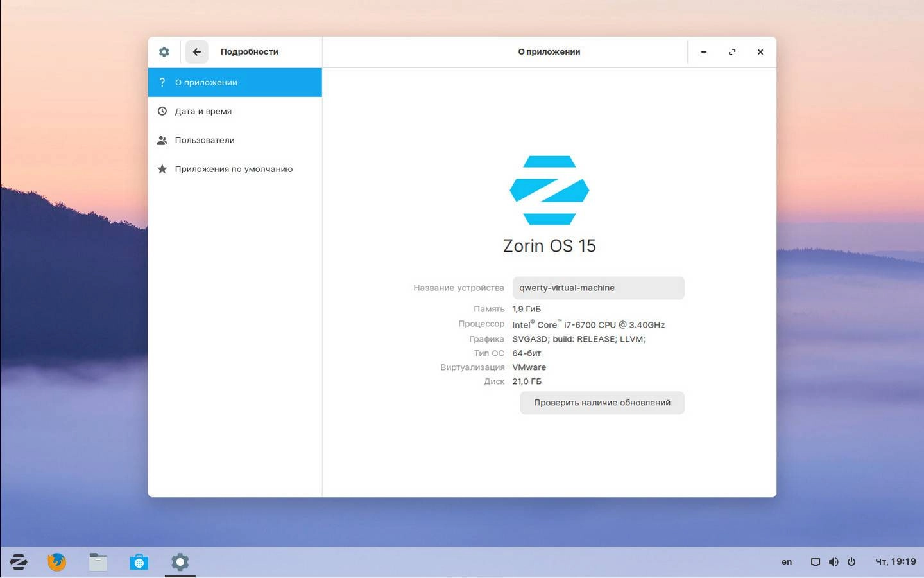Viewport: 924px width, 578px height.
Task: Open the display tray icon
Action: (815, 562)
